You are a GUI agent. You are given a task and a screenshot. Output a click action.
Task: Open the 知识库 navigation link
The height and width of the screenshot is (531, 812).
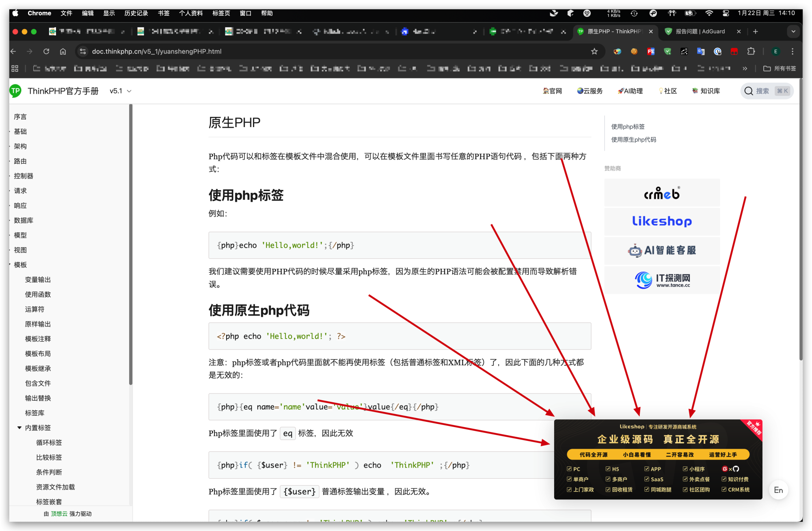706,91
